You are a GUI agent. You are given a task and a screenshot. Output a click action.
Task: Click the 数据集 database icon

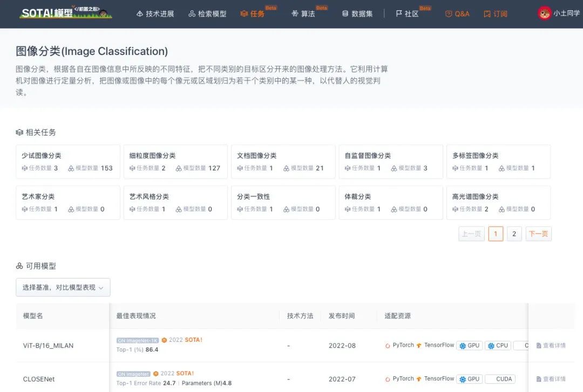[345, 13]
